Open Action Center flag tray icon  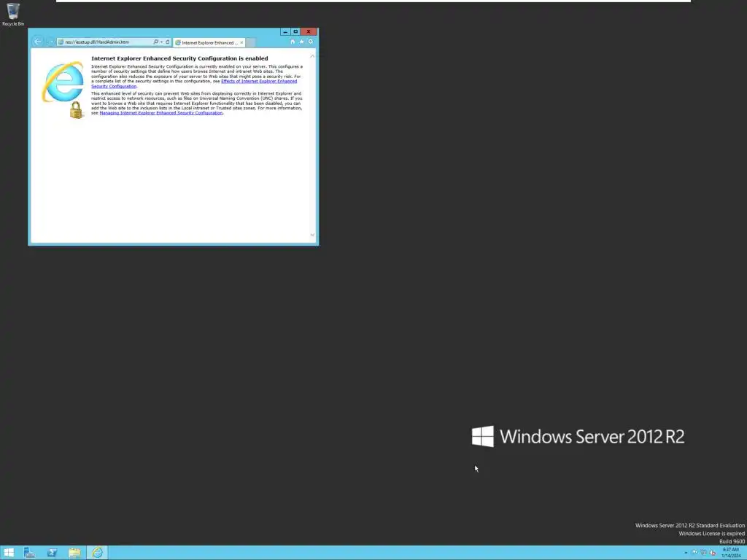point(695,553)
